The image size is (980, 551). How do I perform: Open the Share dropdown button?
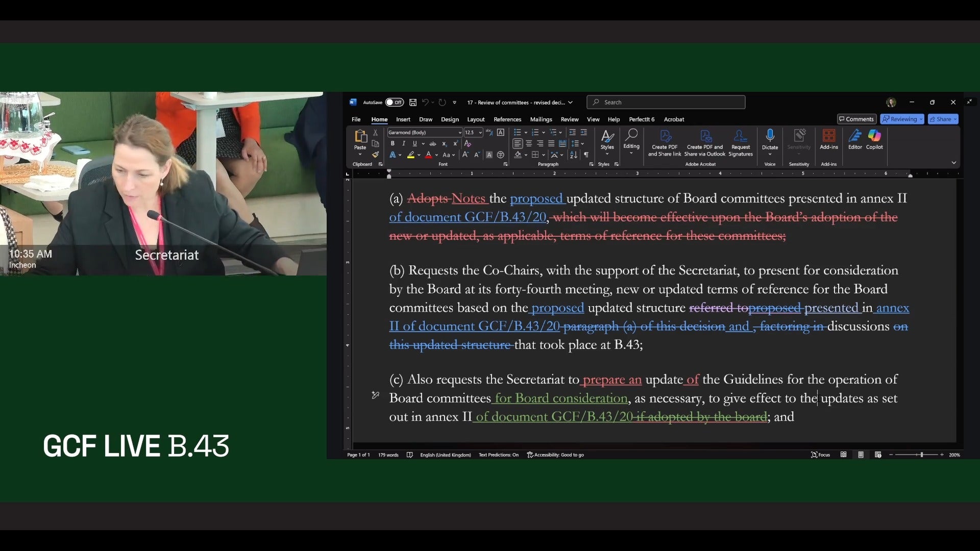(943, 119)
